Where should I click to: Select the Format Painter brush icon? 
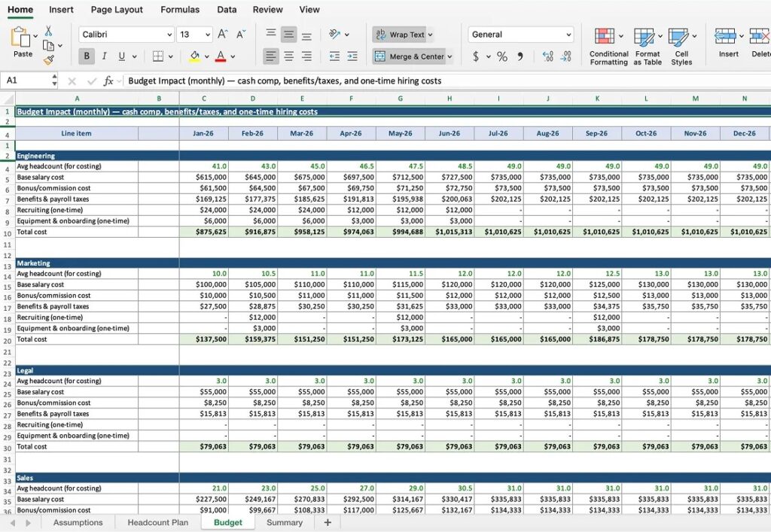click(x=48, y=60)
